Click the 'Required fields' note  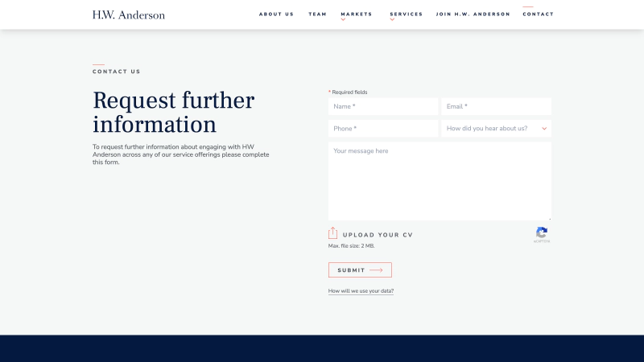(348, 93)
